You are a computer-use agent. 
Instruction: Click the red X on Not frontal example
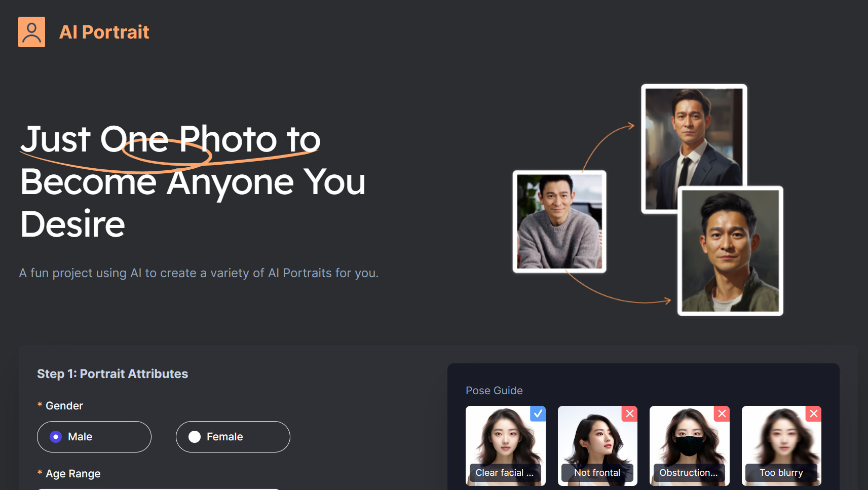pos(629,413)
